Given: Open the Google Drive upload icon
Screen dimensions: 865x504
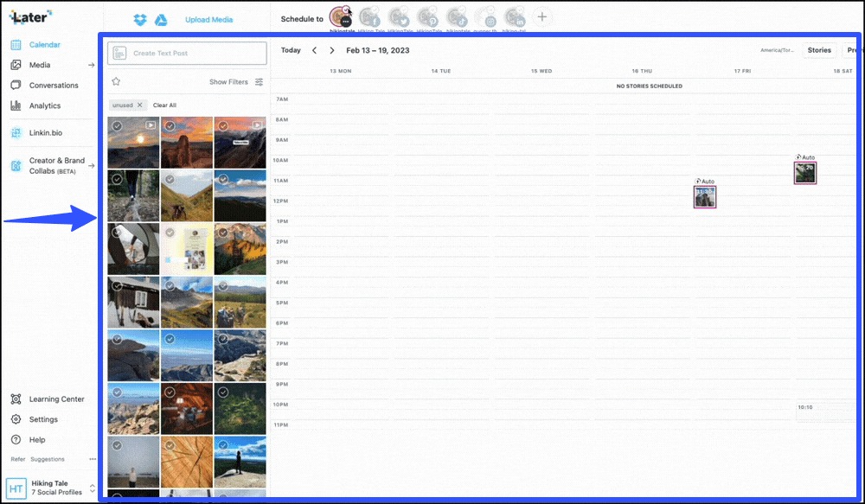Looking at the screenshot, I should pos(160,19).
